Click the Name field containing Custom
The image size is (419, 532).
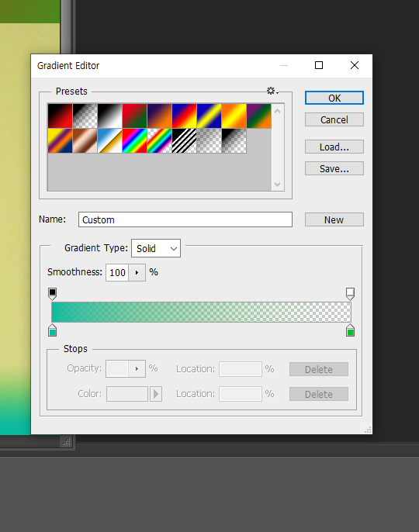tap(185, 219)
